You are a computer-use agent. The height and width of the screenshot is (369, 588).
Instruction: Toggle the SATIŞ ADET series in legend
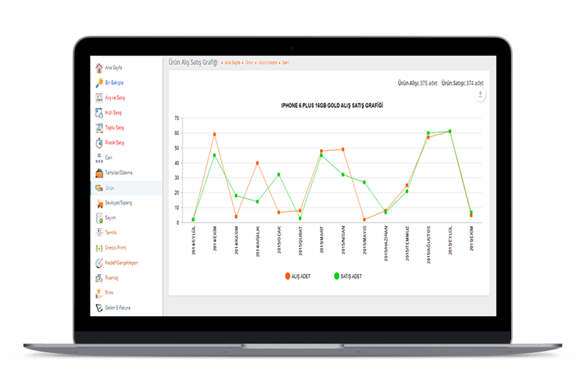click(348, 276)
